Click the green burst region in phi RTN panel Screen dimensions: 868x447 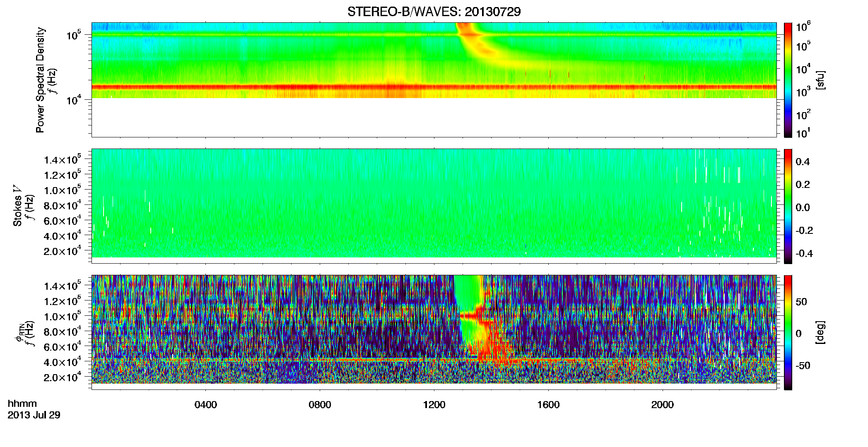point(468,294)
